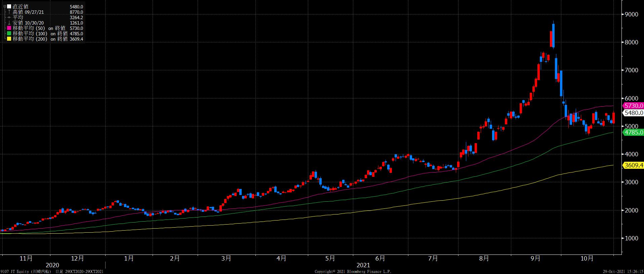Click the 安値 low marker icon

(x=9, y=23)
